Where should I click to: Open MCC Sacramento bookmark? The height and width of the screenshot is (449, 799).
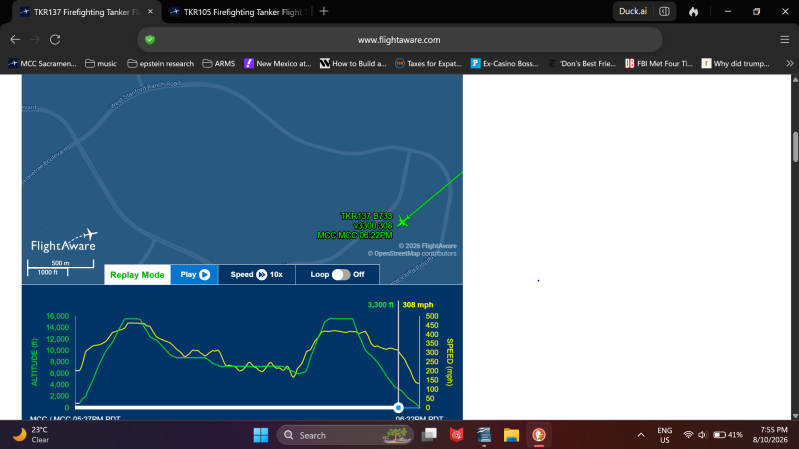click(x=43, y=63)
